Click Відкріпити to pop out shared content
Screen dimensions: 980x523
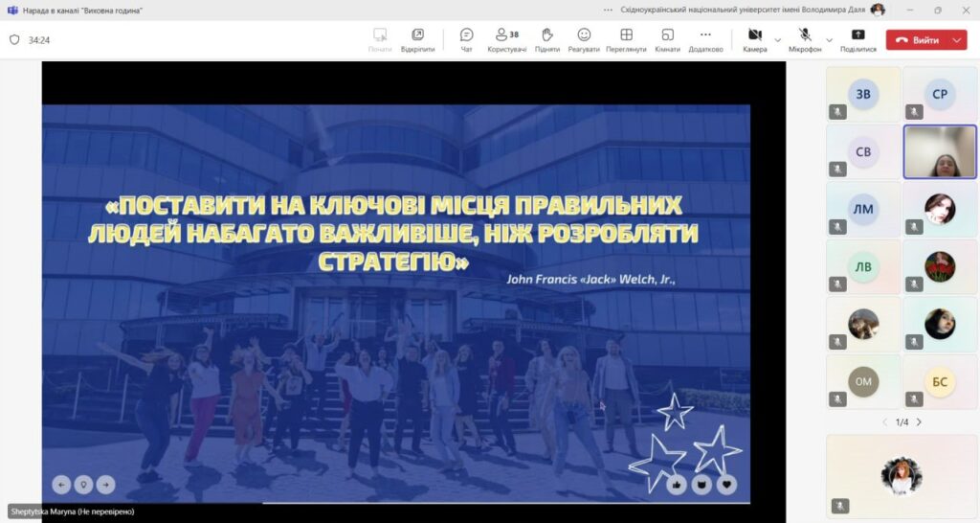(x=417, y=40)
